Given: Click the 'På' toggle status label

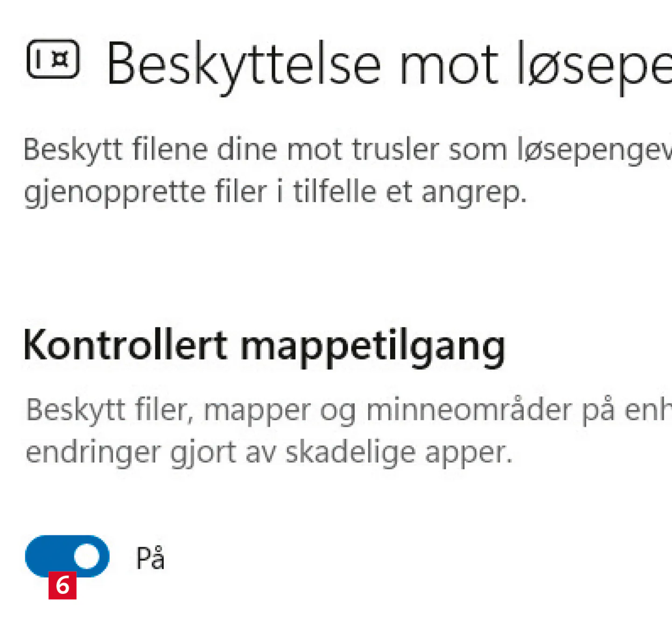Looking at the screenshot, I should click(150, 558).
